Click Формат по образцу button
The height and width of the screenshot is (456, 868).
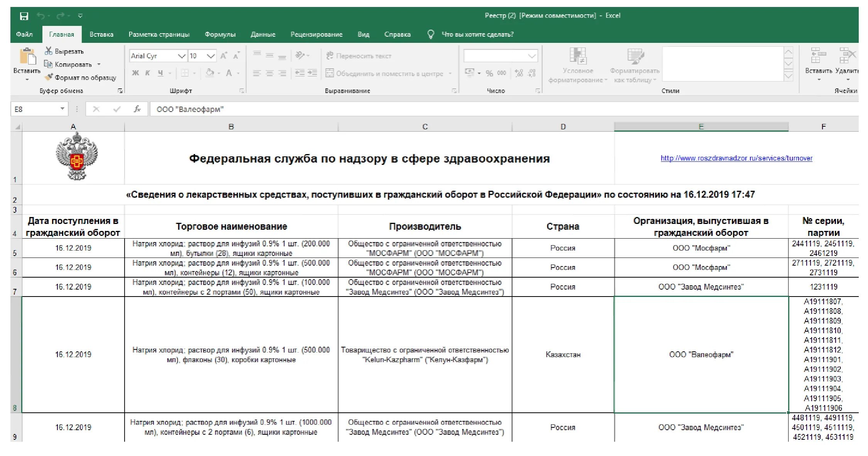point(80,77)
